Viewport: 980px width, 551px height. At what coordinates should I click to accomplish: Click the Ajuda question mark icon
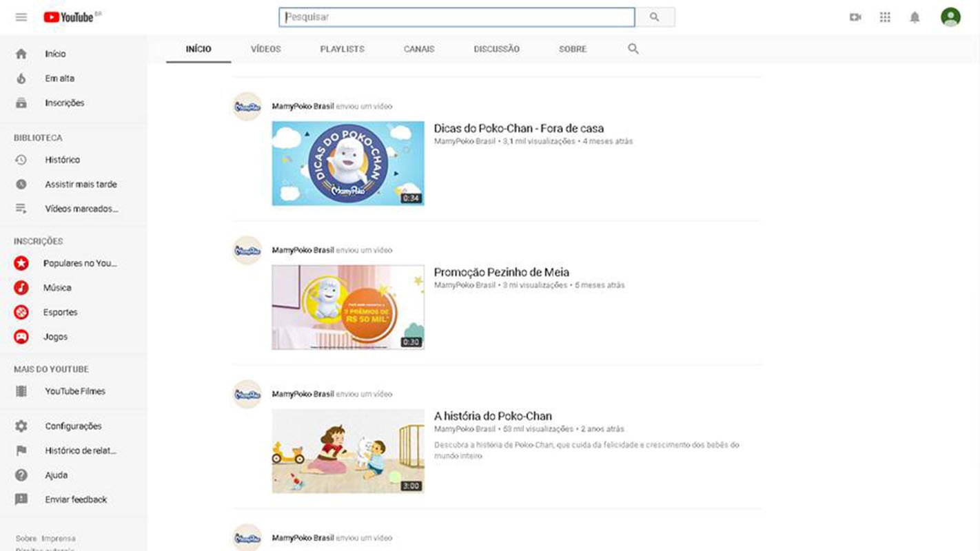(x=21, y=475)
